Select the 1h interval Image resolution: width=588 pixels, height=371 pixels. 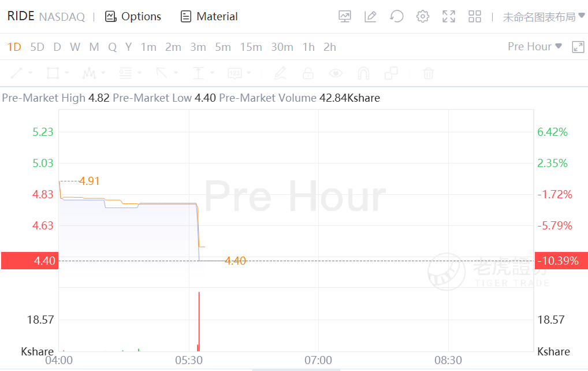coord(308,47)
